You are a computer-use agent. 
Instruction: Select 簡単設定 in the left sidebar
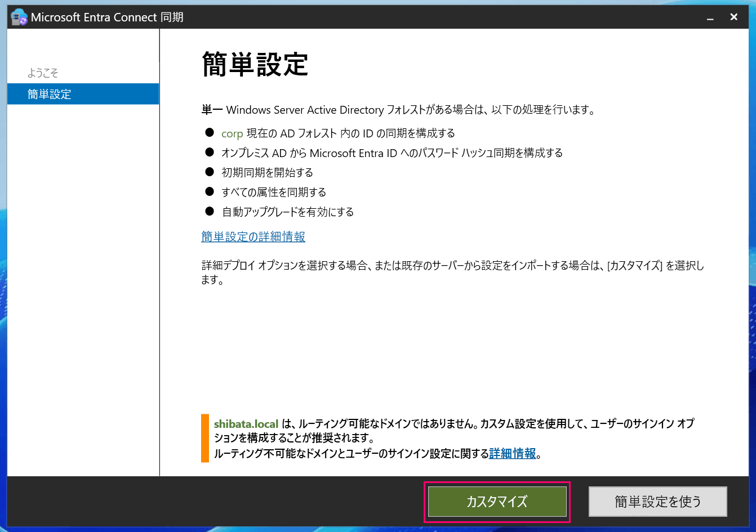83,94
